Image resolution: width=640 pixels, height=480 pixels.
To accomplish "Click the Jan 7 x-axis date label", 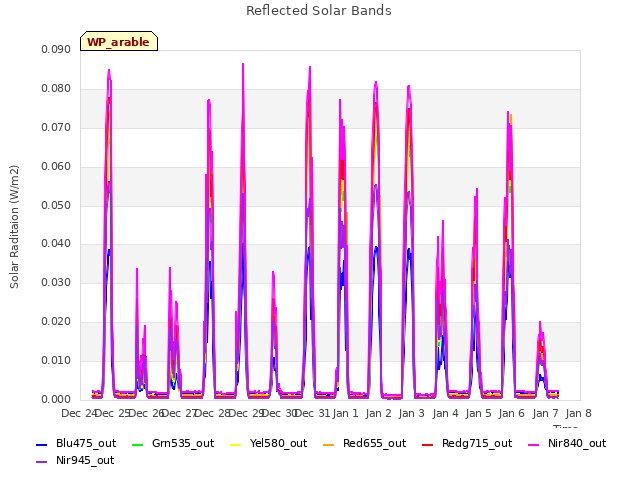I will coord(545,413).
